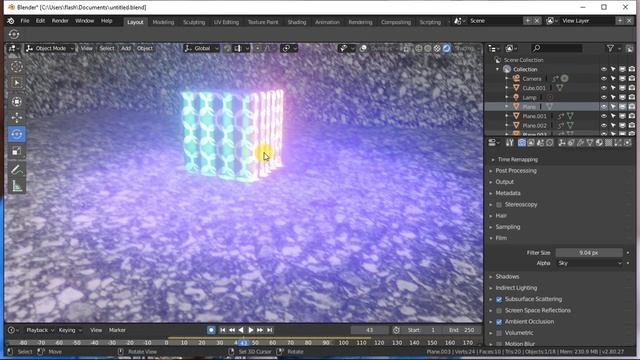Open the Tool tab in Properties editor
The height and width of the screenshot is (360, 640).
[x=510, y=142]
